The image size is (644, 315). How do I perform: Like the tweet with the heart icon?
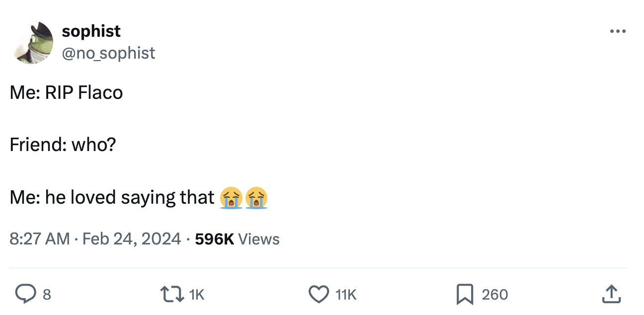click(319, 294)
